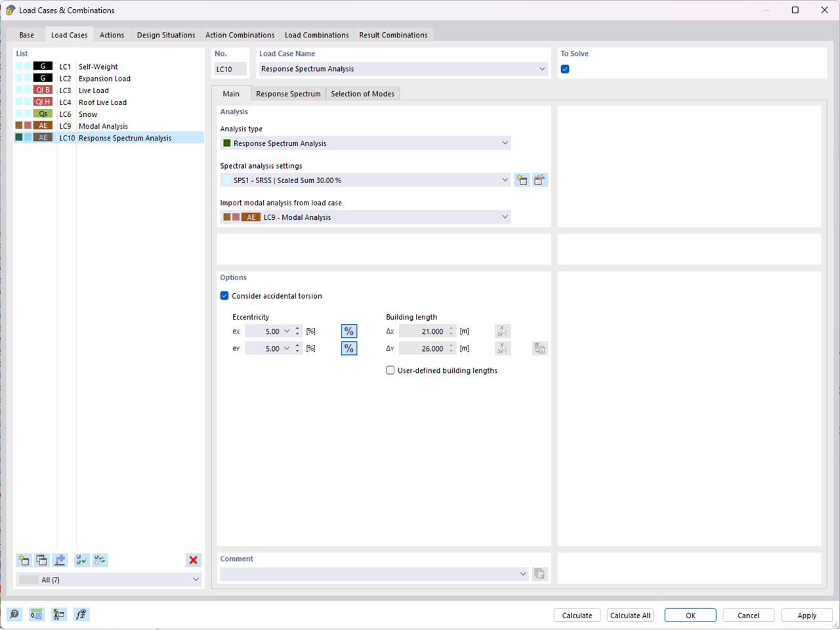Copy the selected load case

[41, 560]
